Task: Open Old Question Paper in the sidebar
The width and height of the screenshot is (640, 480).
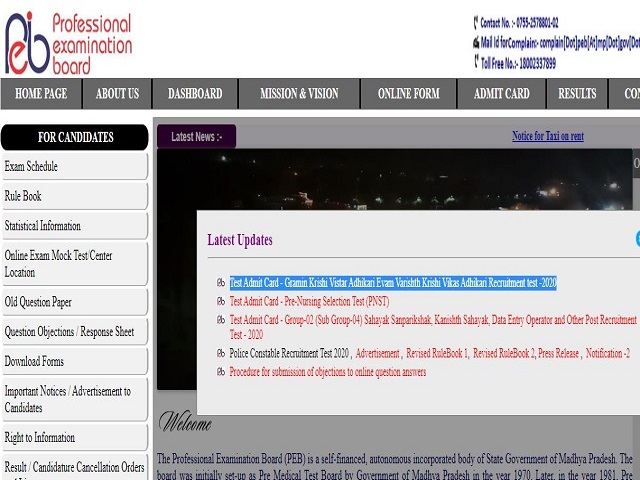Action: coord(75,302)
